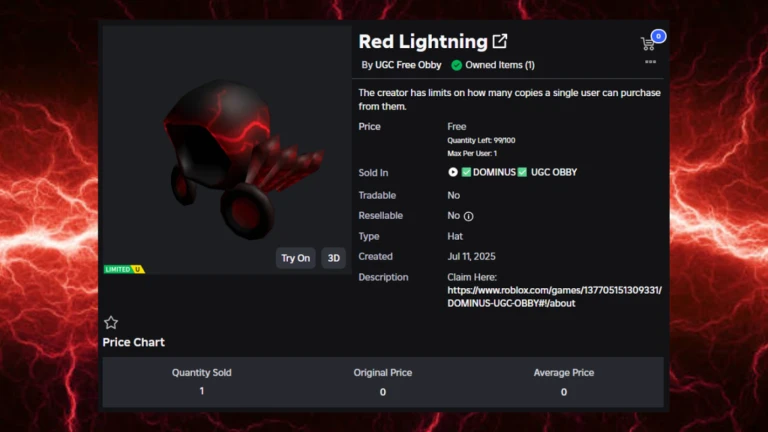This screenshot has width=768, height=432.
Task: Click the Original Price value 0
Action: coord(383,392)
